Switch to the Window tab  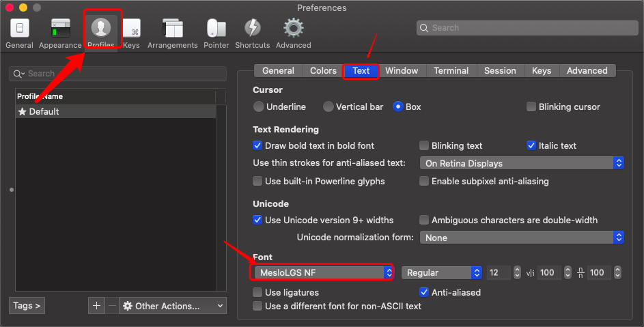pyautogui.click(x=402, y=71)
